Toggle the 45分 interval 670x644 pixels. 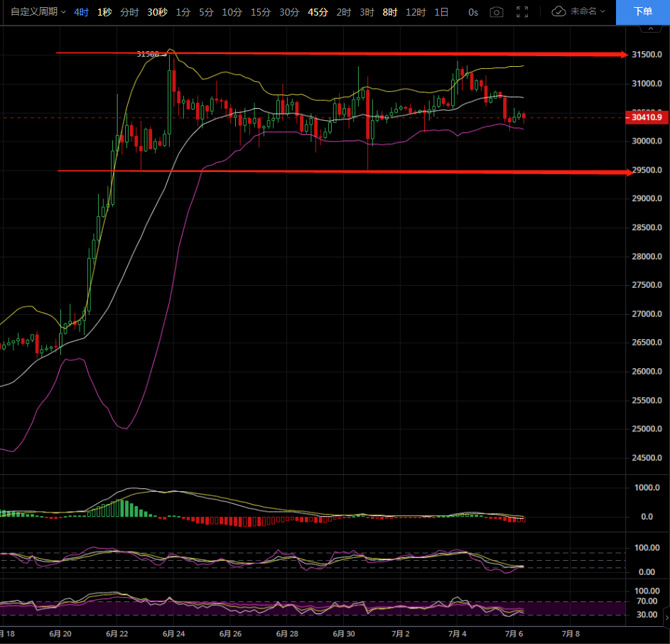point(318,12)
